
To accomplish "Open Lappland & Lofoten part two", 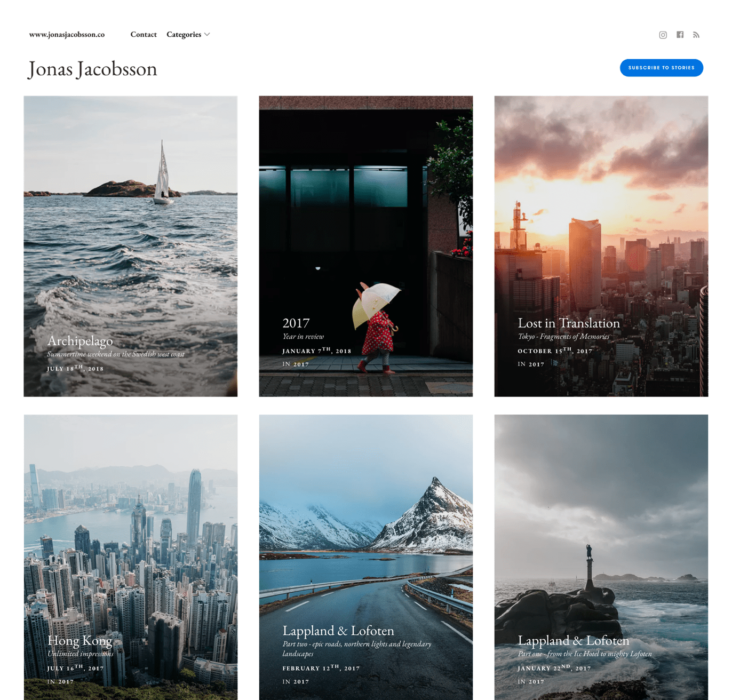I will coord(339,630).
